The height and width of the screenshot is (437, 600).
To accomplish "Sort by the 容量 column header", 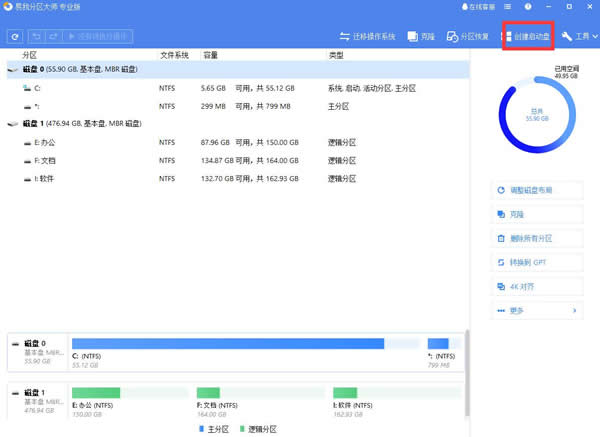I will 210,55.
